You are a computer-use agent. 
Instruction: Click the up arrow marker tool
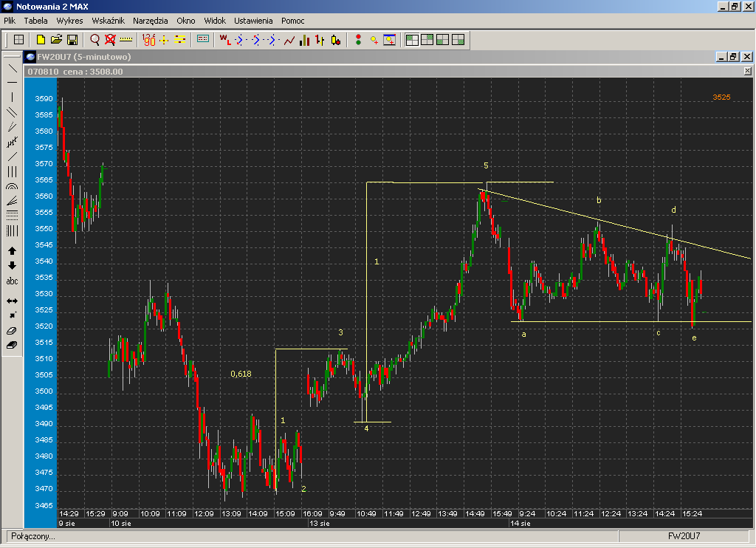(12, 251)
